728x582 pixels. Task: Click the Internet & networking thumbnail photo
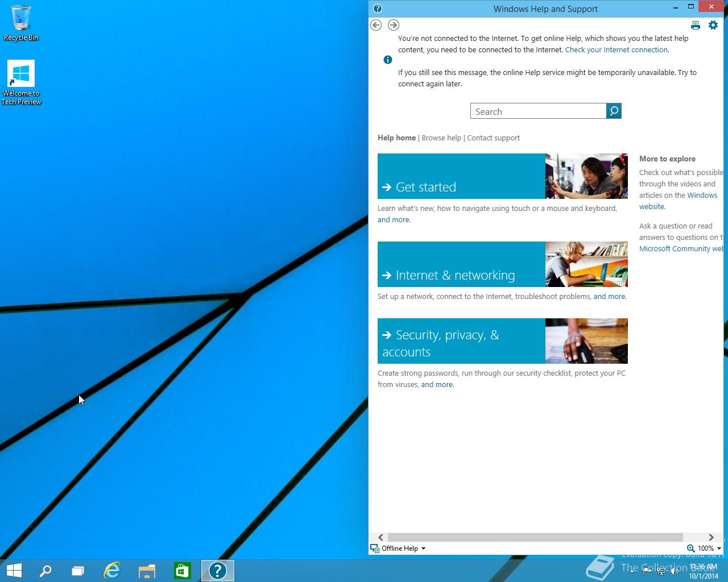coord(586,264)
